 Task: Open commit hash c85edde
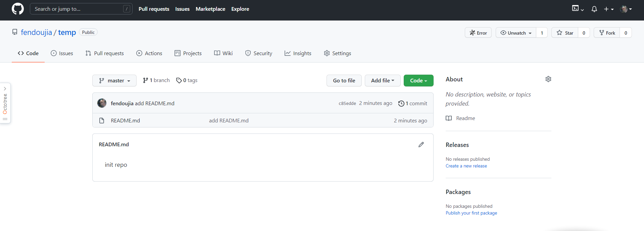coord(347,103)
